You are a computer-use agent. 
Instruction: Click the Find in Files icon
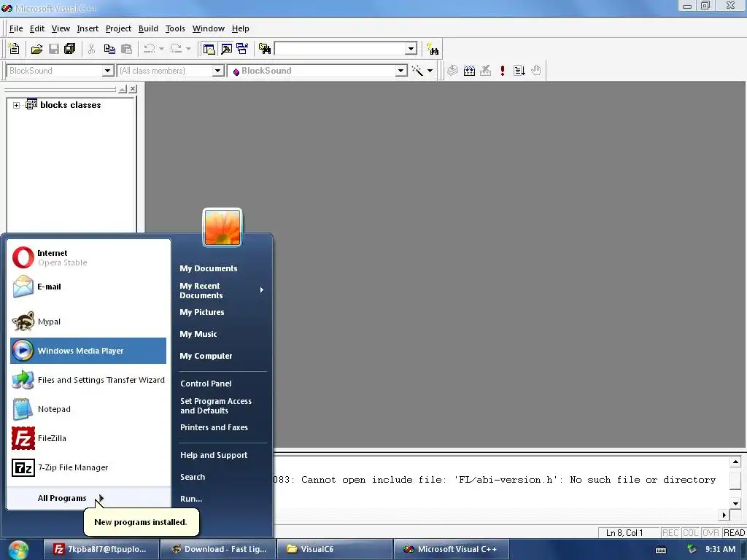point(264,49)
